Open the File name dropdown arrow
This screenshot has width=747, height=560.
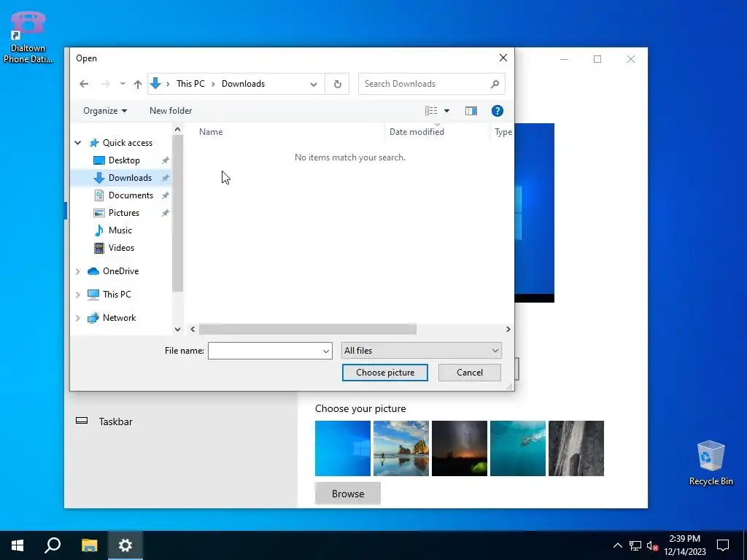pos(326,351)
